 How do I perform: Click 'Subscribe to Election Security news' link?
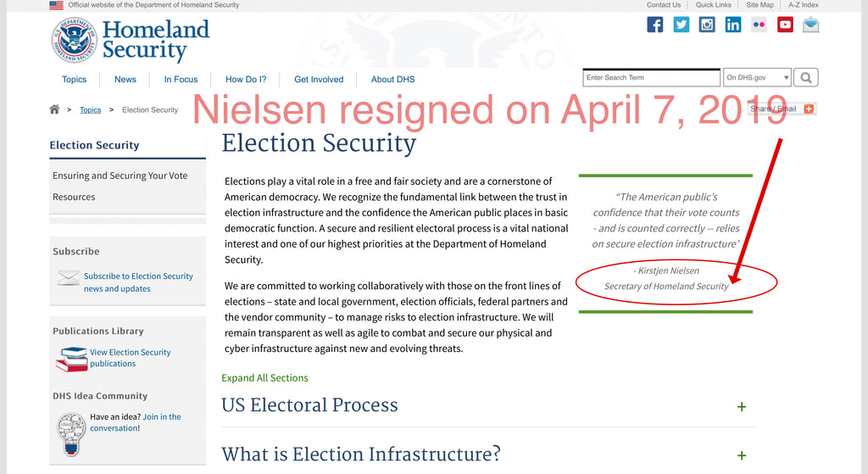tap(138, 282)
